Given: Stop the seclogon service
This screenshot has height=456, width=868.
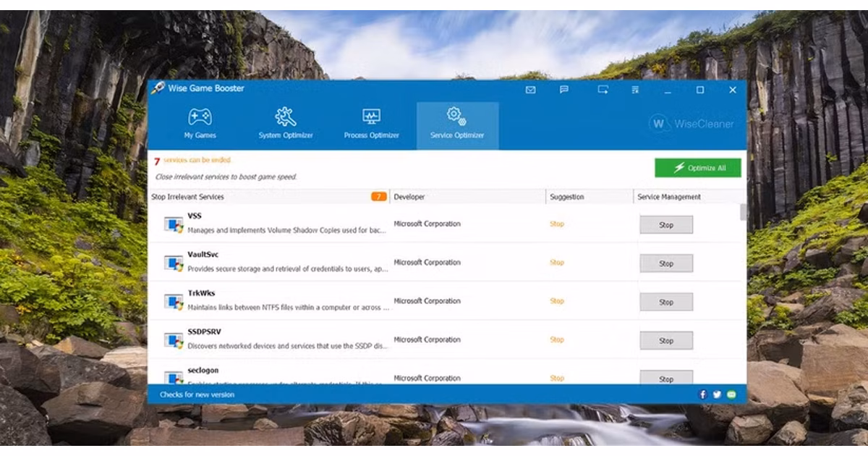Looking at the screenshot, I should point(666,378).
